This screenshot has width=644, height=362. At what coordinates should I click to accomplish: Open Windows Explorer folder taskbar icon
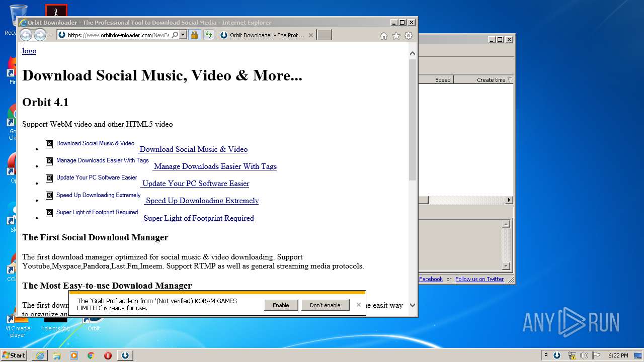point(57,355)
